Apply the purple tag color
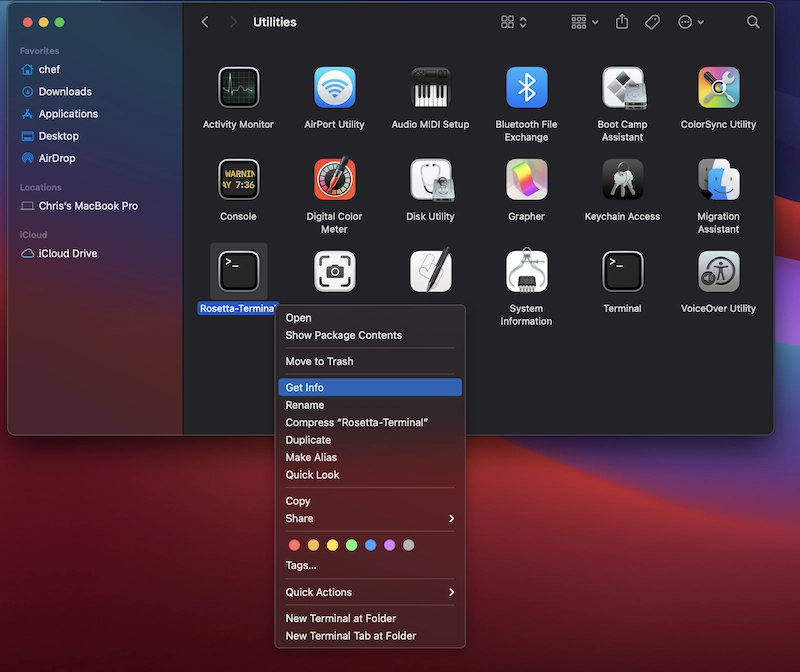This screenshot has width=800, height=672. (389, 545)
